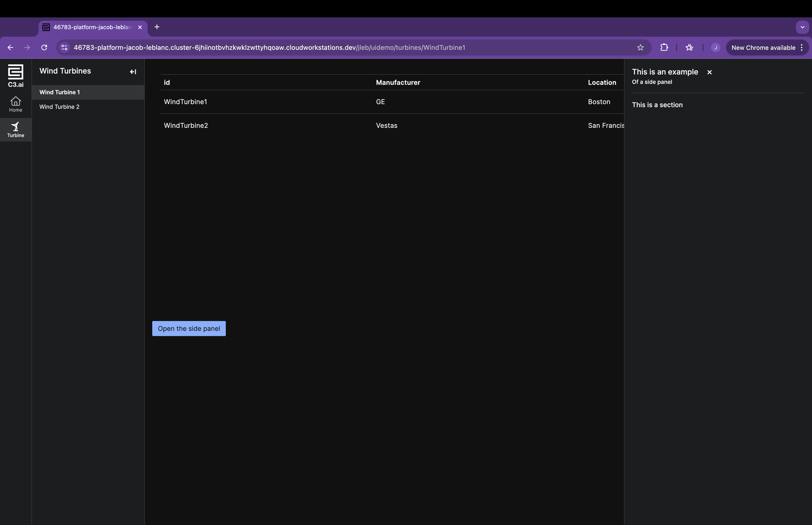
Task: Open the Extensions puzzle icon
Action: (x=664, y=47)
